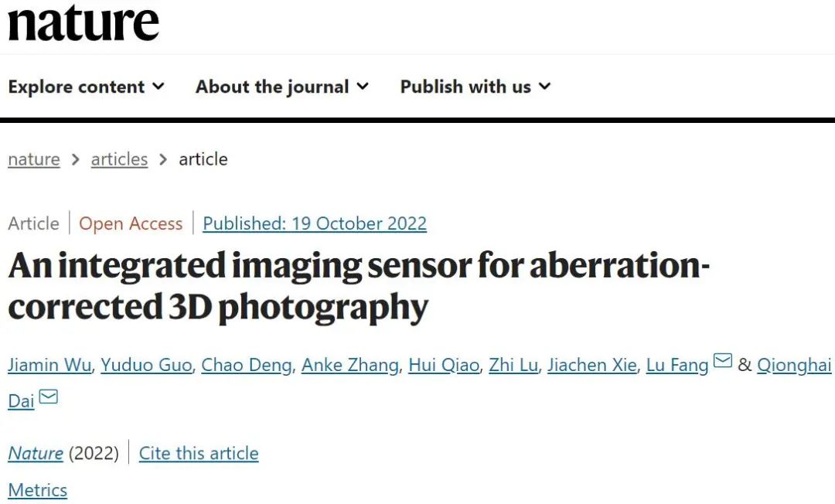Expand the About the journal menu

coord(281,87)
